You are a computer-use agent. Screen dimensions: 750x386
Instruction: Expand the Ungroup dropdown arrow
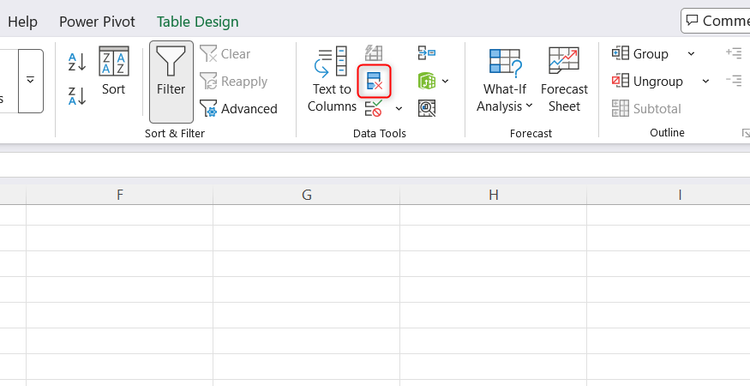click(706, 81)
